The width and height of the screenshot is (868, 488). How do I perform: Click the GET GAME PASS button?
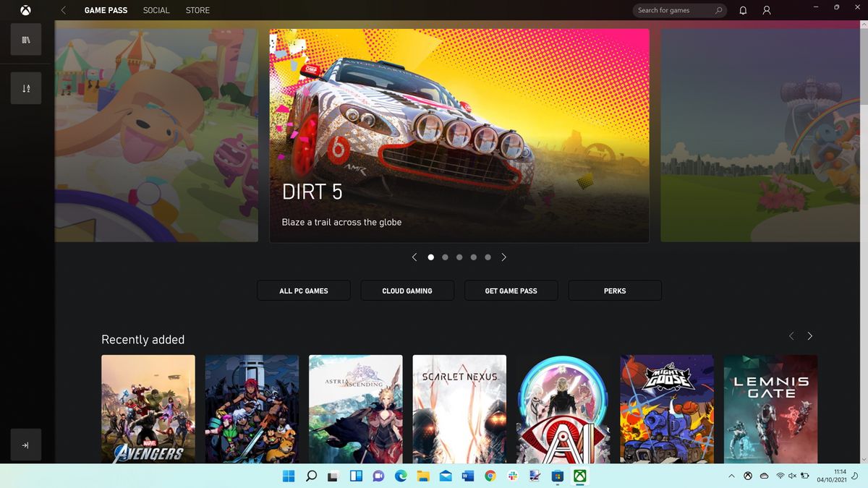511,290
